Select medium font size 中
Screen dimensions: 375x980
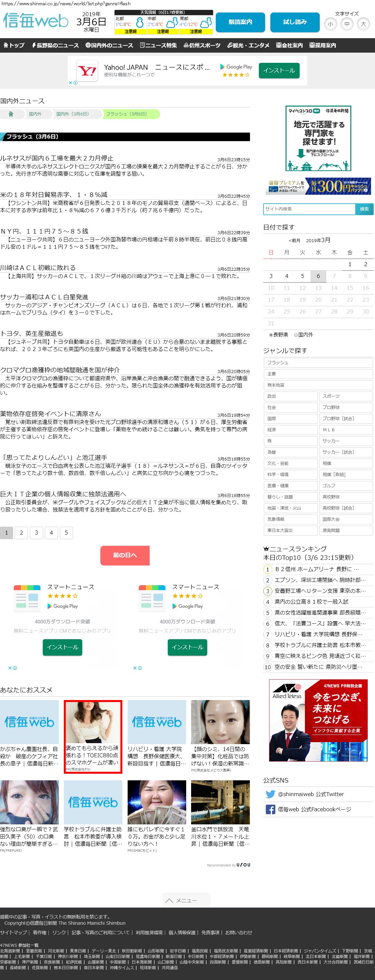[347, 24]
